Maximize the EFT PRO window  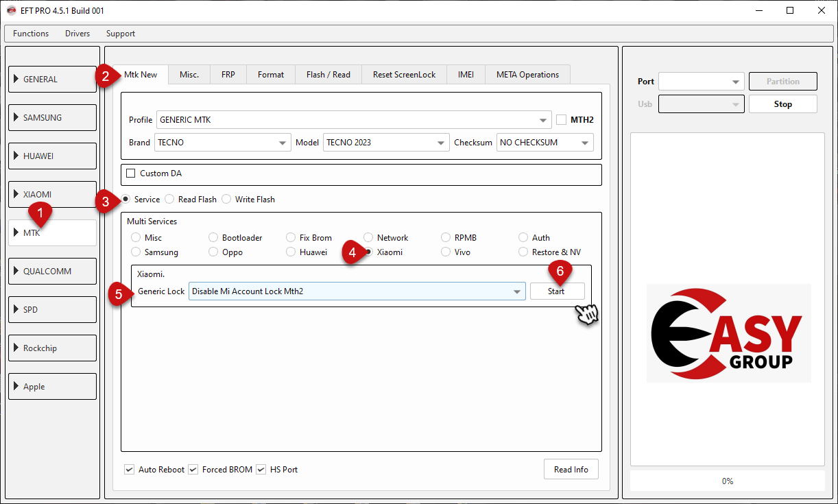point(790,10)
